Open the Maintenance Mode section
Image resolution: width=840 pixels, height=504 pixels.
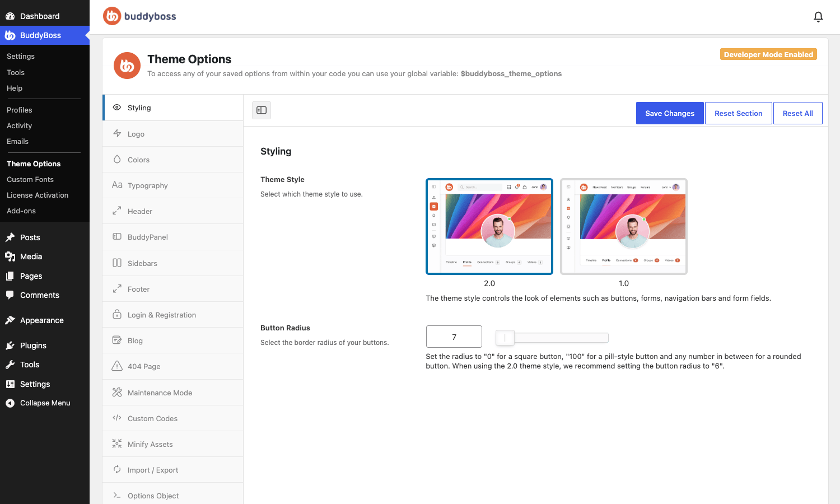pyautogui.click(x=173, y=393)
